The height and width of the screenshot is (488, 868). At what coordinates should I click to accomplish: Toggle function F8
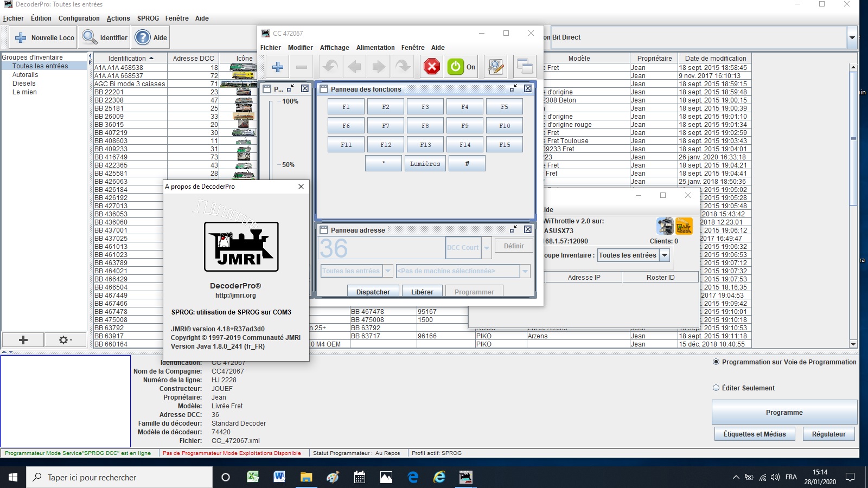[425, 126]
